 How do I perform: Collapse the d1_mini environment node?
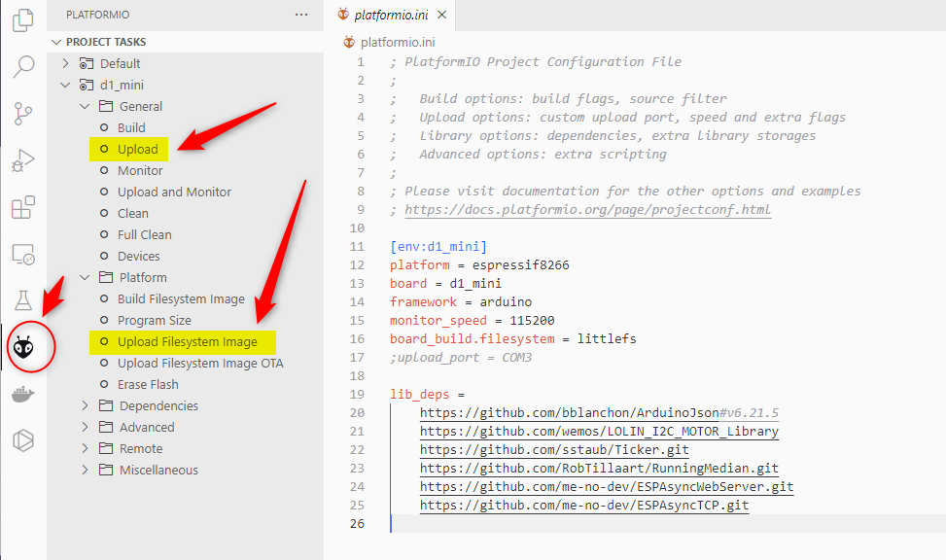click(x=66, y=85)
